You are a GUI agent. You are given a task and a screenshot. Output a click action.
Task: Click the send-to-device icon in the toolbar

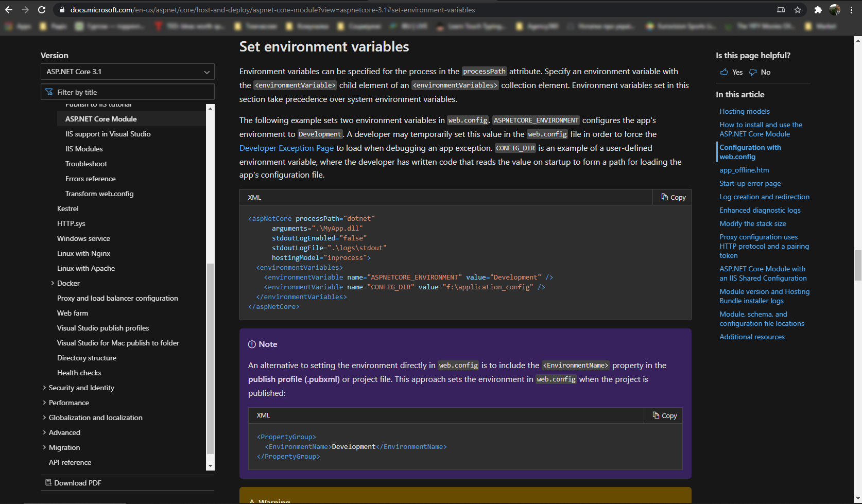coord(781,9)
